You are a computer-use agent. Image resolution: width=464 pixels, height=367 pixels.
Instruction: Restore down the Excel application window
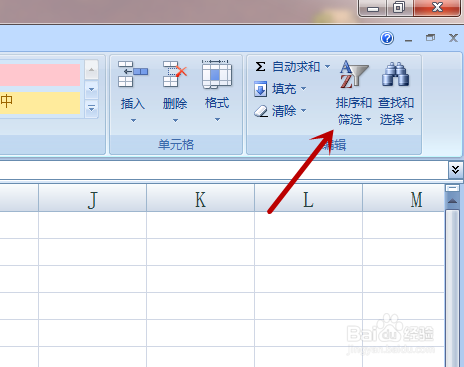[x=399, y=8]
